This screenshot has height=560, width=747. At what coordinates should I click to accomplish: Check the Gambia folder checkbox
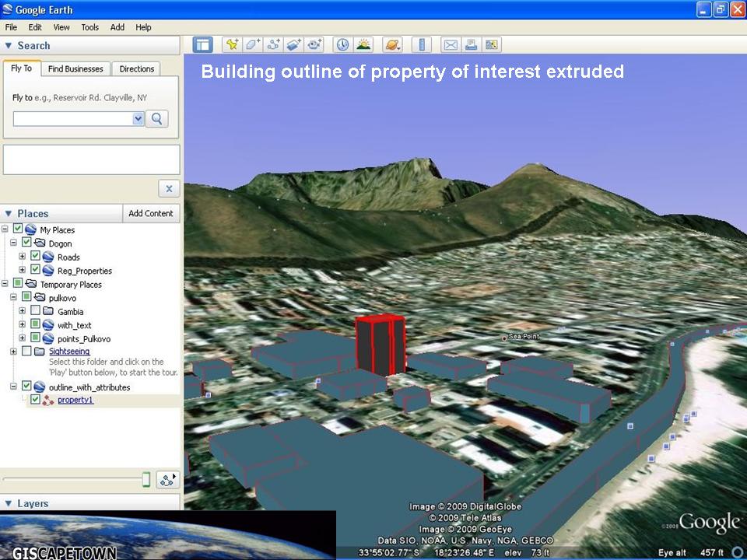tap(35, 310)
